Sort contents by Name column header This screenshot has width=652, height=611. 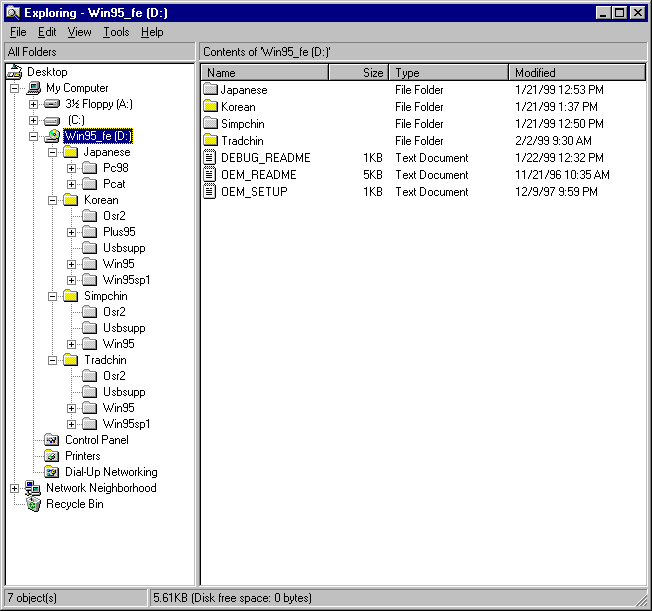pyautogui.click(x=265, y=72)
